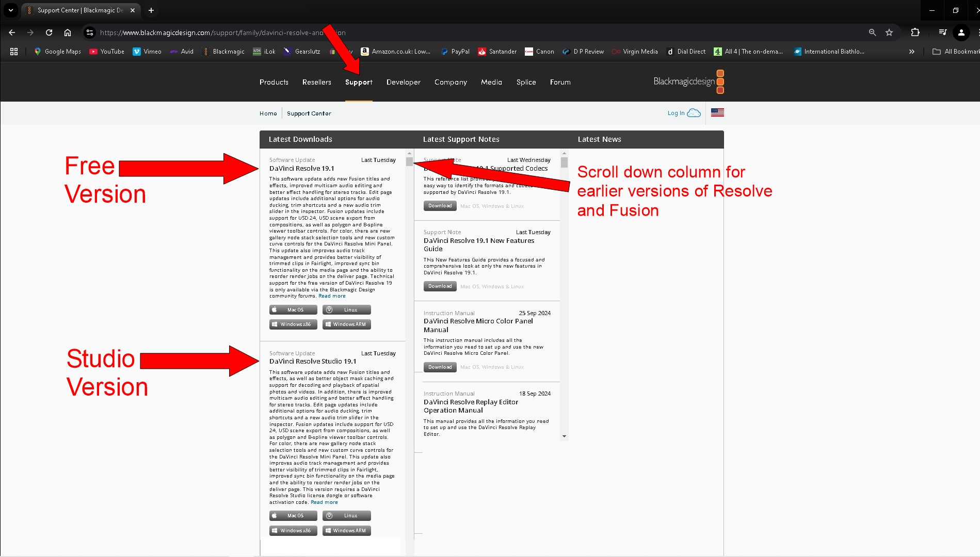Download free Resolve 19.1 for Mac OS
The image size is (980, 557).
293,310
